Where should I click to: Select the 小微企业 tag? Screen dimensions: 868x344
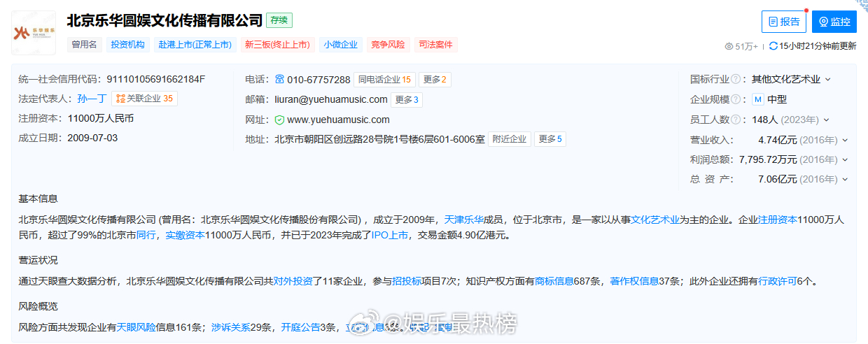(x=341, y=45)
